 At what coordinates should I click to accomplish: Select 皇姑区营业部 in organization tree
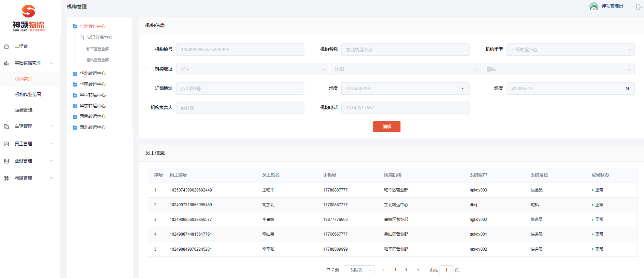coord(97,60)
